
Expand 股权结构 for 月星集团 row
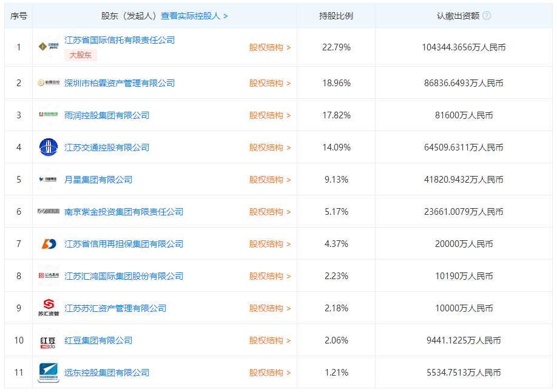pos(270,180)
